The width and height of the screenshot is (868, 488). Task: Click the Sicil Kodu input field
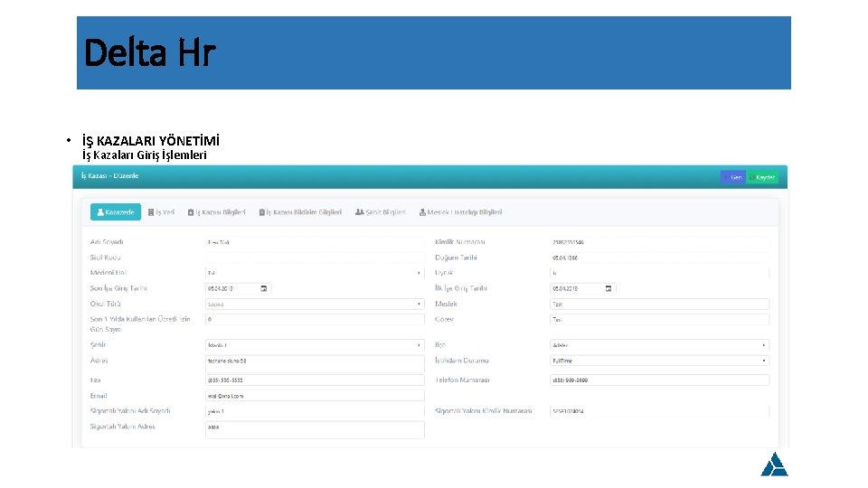[315, 258]
